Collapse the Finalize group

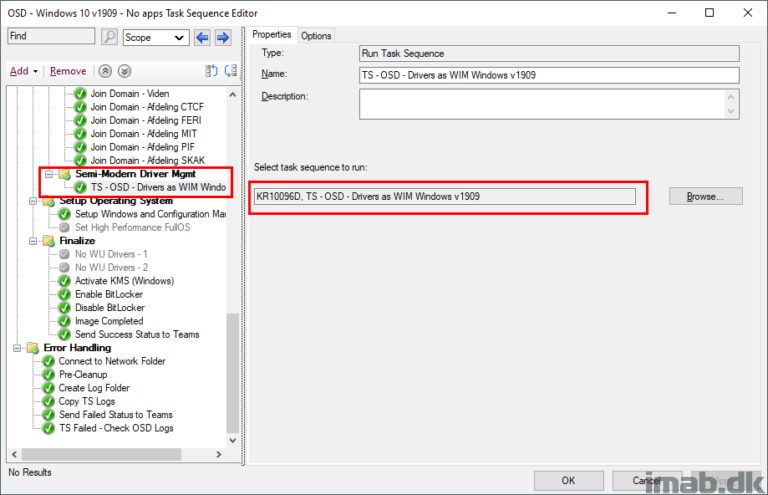coord(34,241)
